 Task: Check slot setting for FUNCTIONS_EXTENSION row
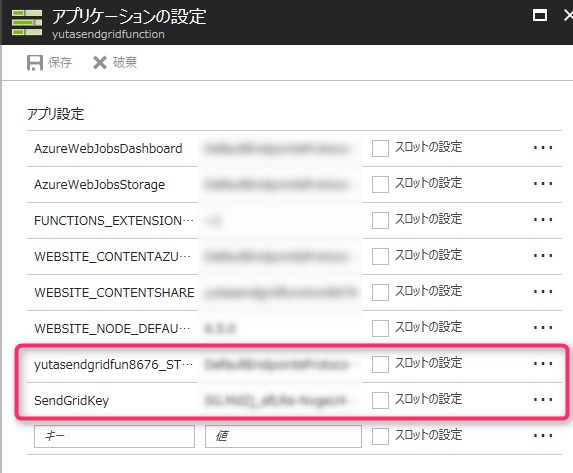coord(380,220)
